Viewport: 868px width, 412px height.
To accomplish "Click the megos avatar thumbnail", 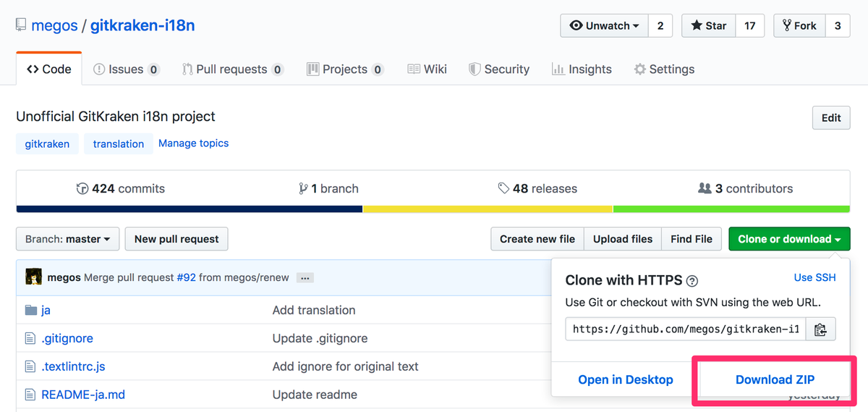I will pyautogui.click(x=33, y=277).
